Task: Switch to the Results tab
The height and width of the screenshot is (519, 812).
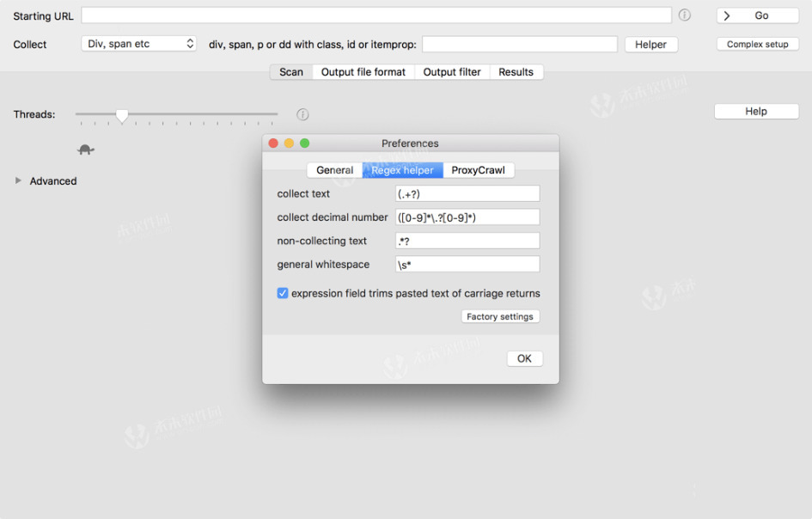Action: click(516, 72)
